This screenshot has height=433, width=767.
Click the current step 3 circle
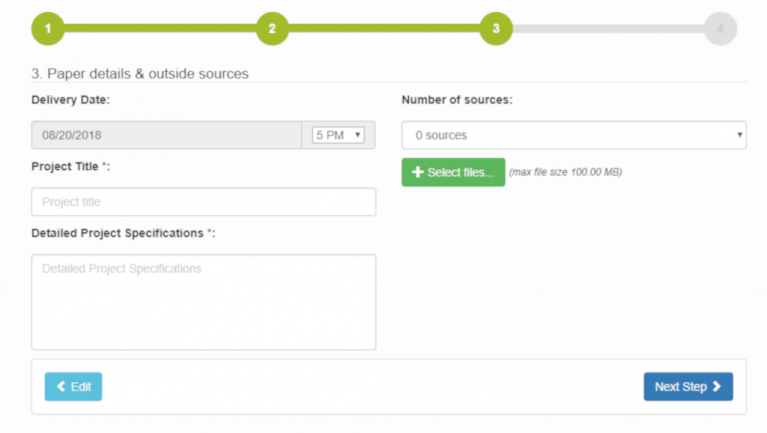point(495,29)
